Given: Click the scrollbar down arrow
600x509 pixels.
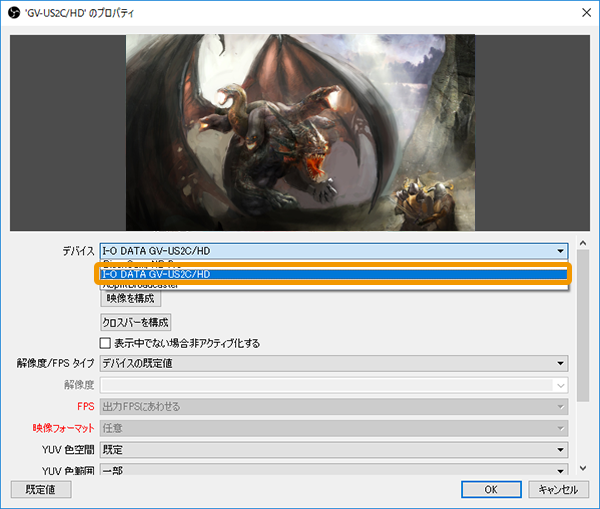Looking at the screenshot, I should point(583,468).
